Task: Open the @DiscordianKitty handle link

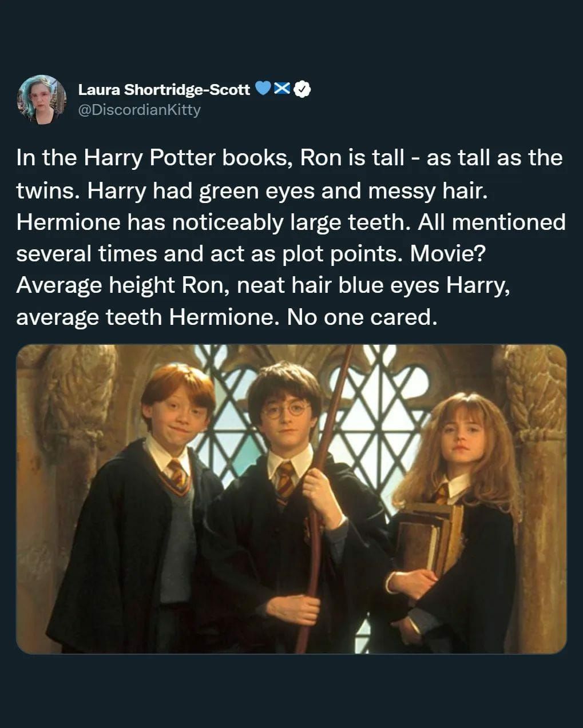Action: [139, 109]
